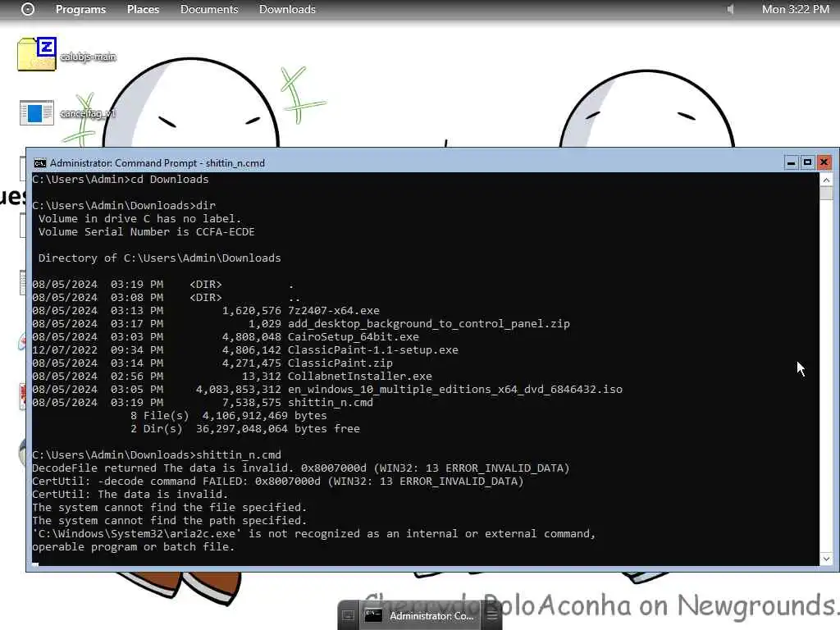Click the 'cd Downloads' command line
This screenshot has height=630, width=840.
click(x=120, y=180)
